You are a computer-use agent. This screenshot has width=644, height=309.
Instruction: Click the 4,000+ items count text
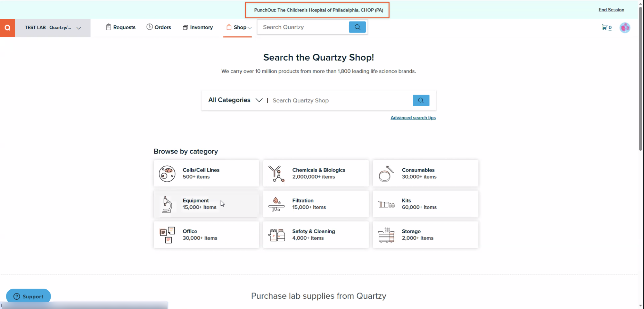point(308,238)
